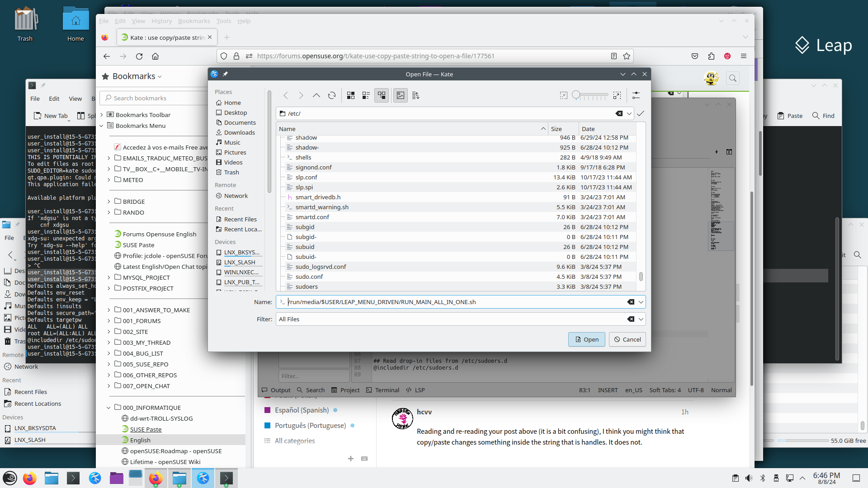
Task: Clear the /etc/ location field
Action: click(619, 113)
